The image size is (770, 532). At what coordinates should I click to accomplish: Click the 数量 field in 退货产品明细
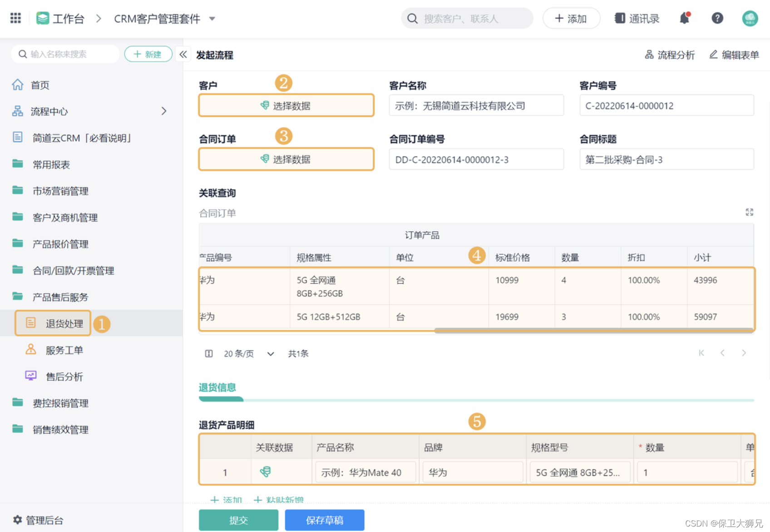(x=687, y=472)
